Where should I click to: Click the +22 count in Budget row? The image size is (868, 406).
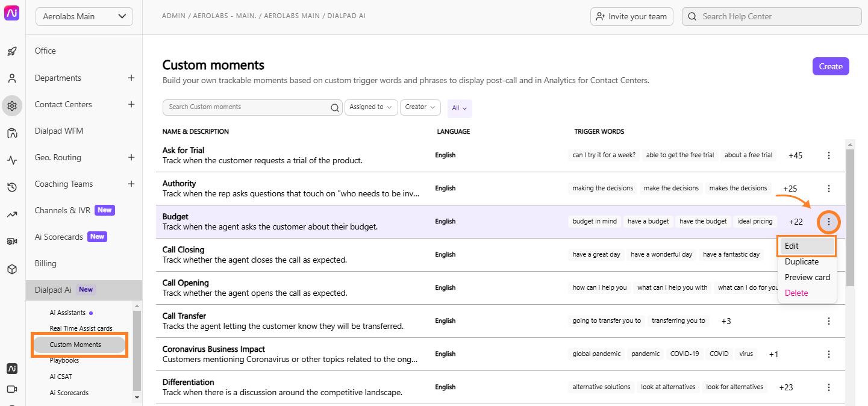point(796,222)
